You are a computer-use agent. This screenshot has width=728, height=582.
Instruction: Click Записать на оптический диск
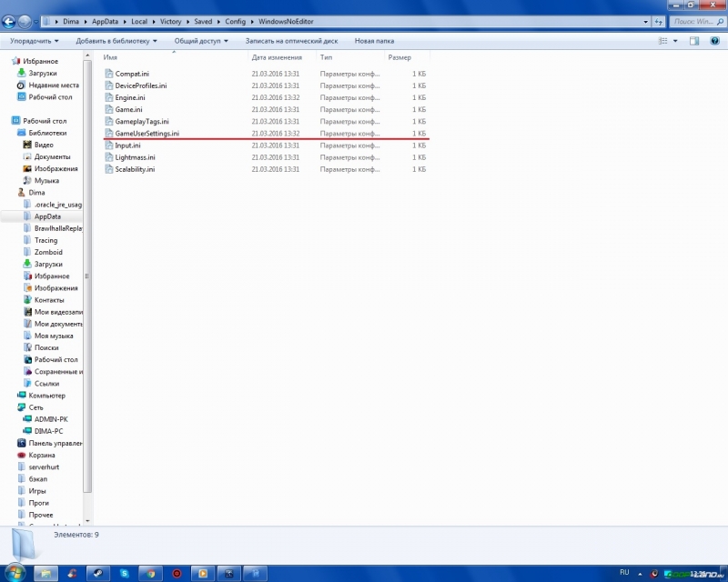291,41
